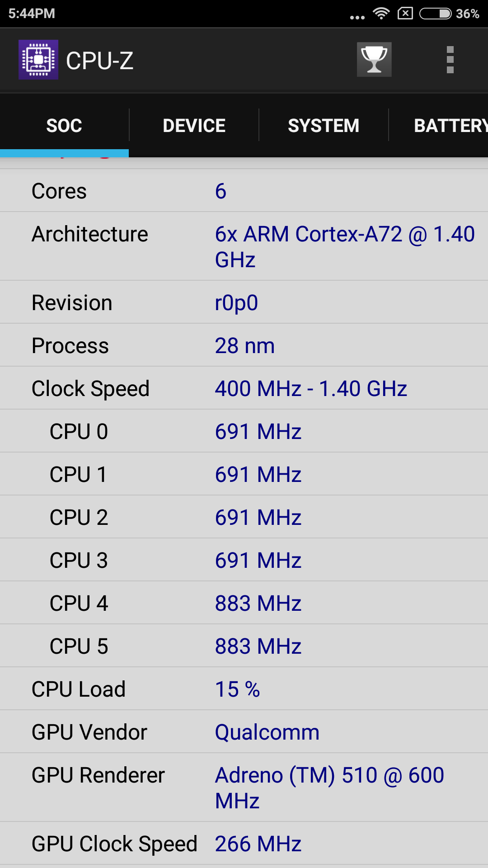Select the CPU Load row
Image resolution: width=488 pixels, height=868 pixels.
pos(244,689)
